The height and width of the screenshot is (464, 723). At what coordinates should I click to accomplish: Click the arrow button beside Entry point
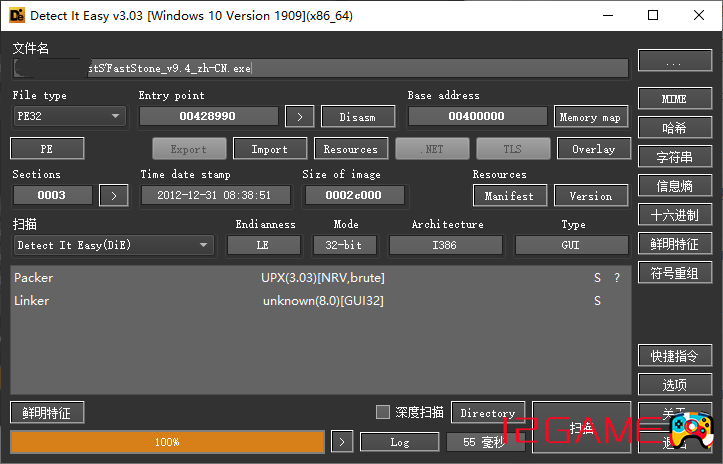pos(299,117)
